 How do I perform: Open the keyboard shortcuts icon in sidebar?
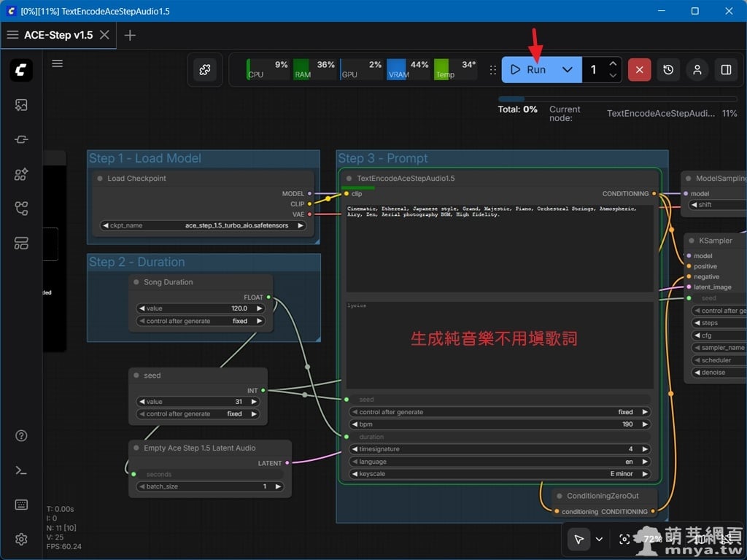point(21,505)
